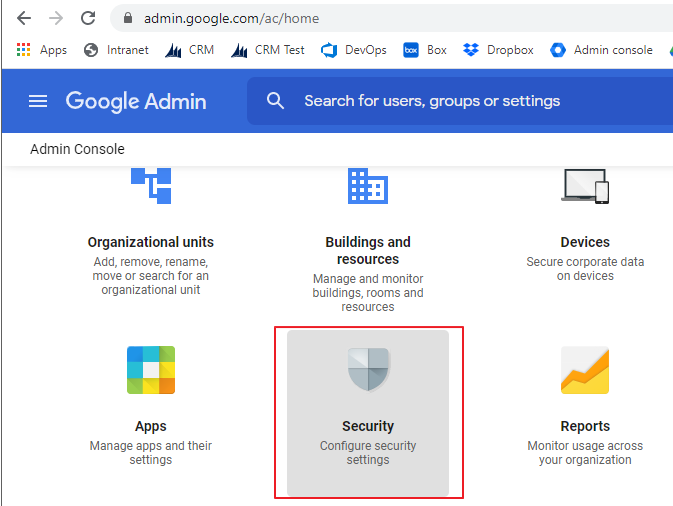Click 'Secure corporate data on devices' text
This screenshot has height=506, width=673.
click(x=585, y=269)
